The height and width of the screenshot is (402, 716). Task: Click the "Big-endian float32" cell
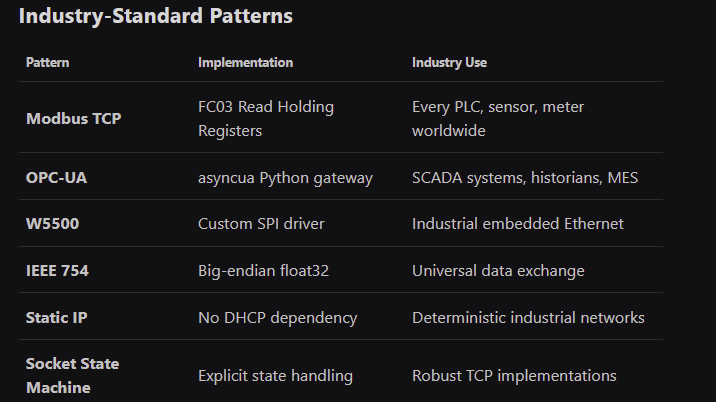pos(263,271)
